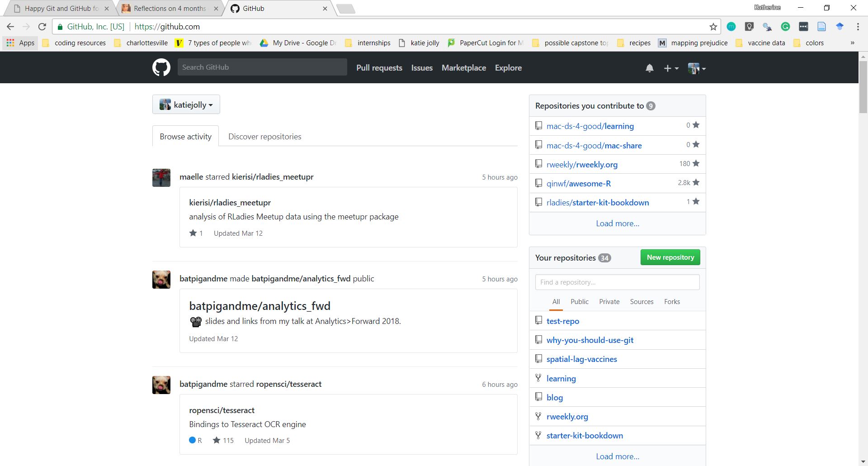Viewport: 868px width, 466px height.
Task: Open the coding resources bookmark folder
Action: tap(74, 43)
